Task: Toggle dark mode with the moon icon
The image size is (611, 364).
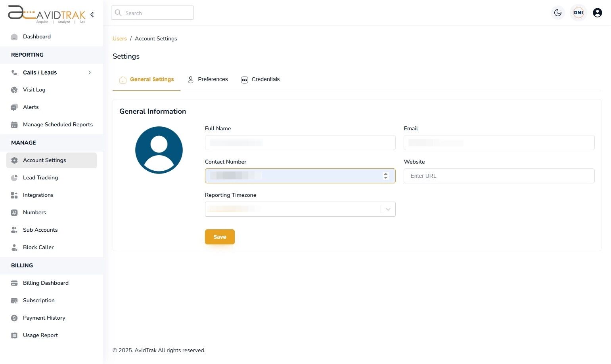Action: click(558, 12)
